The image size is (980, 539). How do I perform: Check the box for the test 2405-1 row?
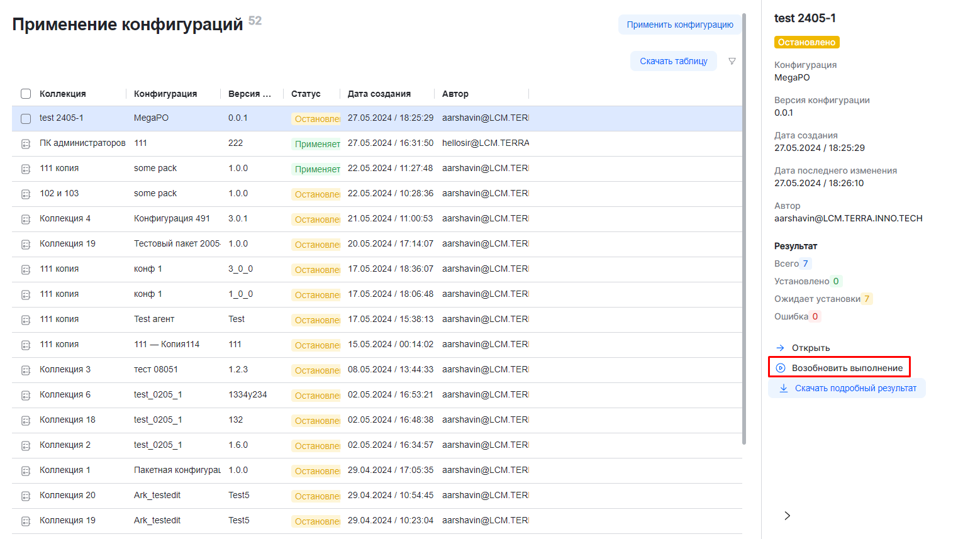[26, 119]
